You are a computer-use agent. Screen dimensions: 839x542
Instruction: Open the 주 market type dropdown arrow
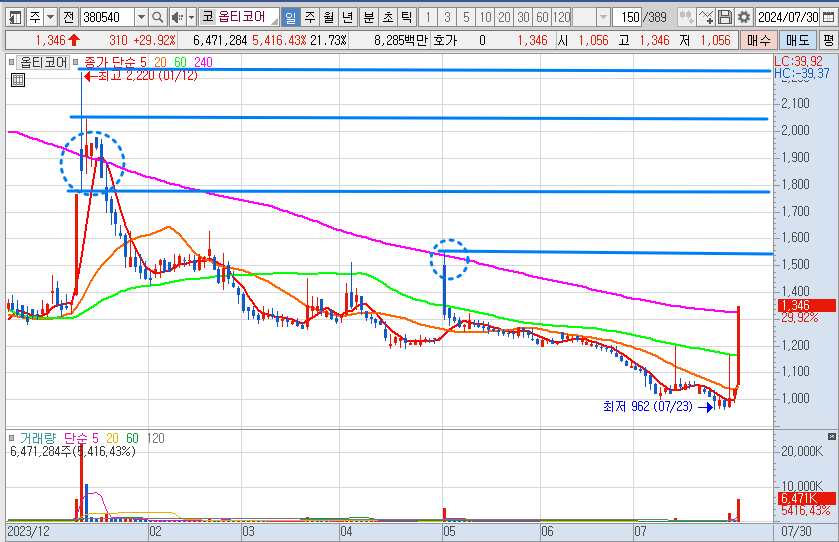tap(50, 18)
